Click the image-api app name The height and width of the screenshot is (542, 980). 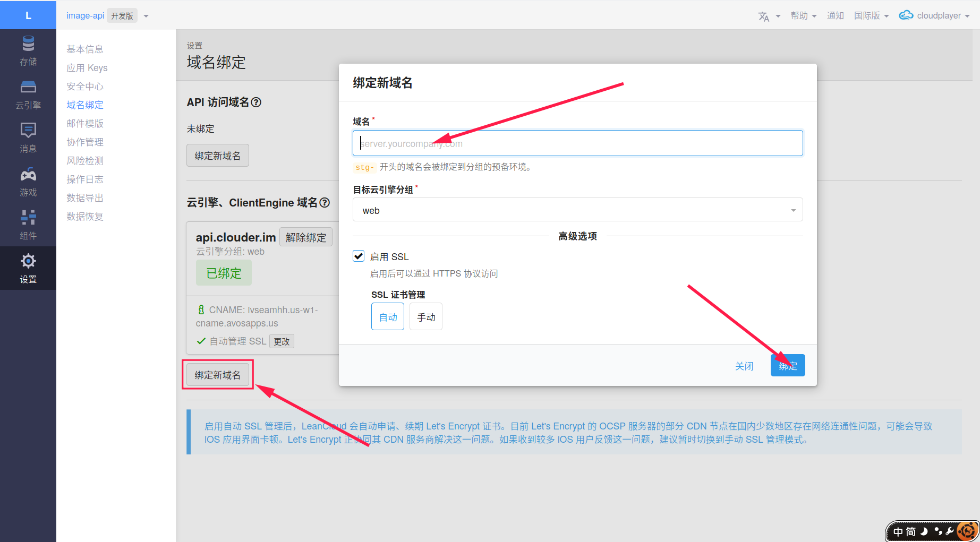(85, 16)
